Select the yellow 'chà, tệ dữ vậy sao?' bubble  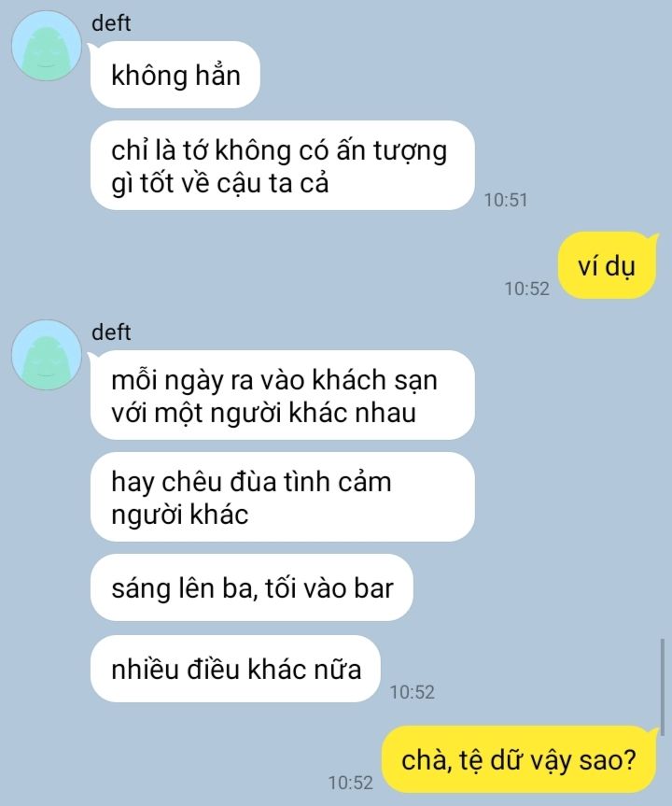pos(520,759)
